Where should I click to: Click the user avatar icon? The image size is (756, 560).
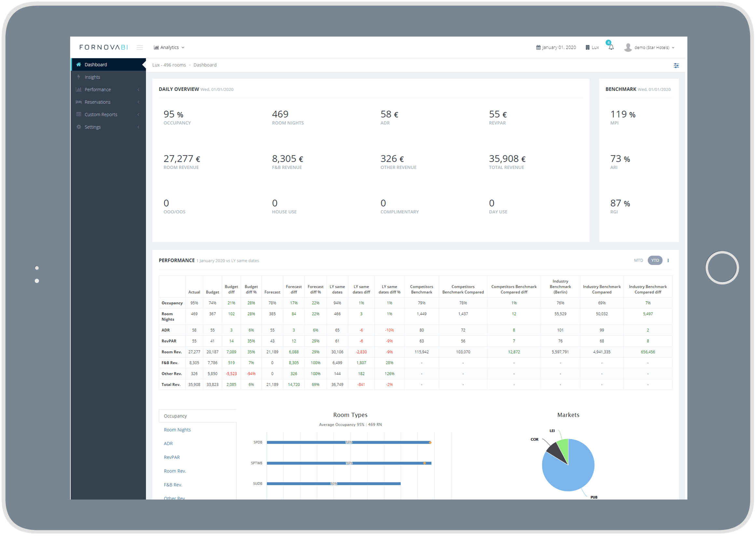point(627,48)
